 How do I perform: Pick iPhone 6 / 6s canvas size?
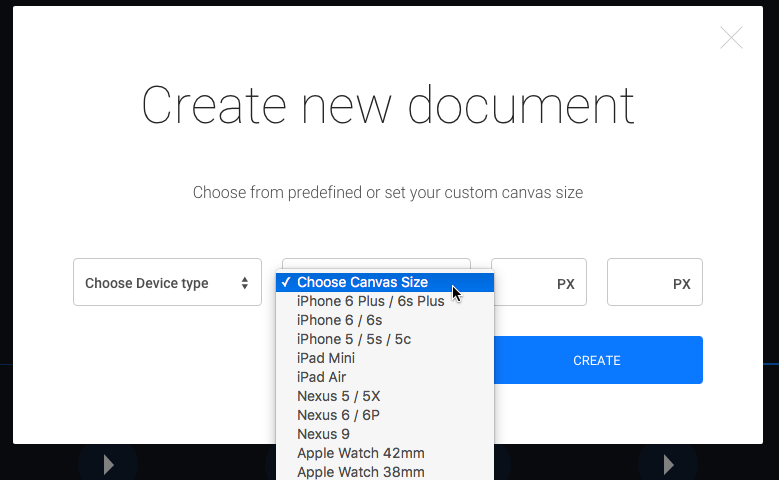point(385,320)
